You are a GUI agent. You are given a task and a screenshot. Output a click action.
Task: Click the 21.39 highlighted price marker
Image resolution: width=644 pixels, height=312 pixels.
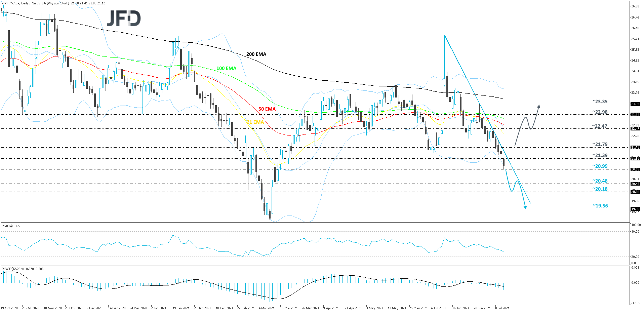[636, 159]
